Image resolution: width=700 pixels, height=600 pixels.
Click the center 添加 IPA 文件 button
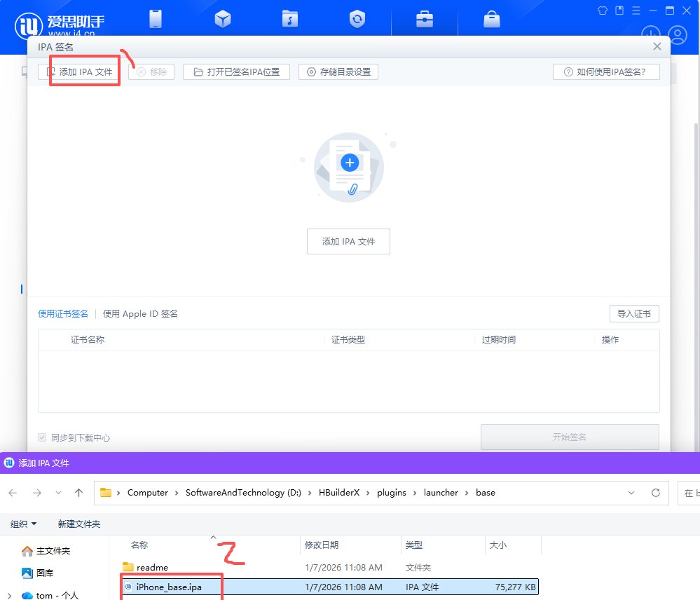point(349,242)
